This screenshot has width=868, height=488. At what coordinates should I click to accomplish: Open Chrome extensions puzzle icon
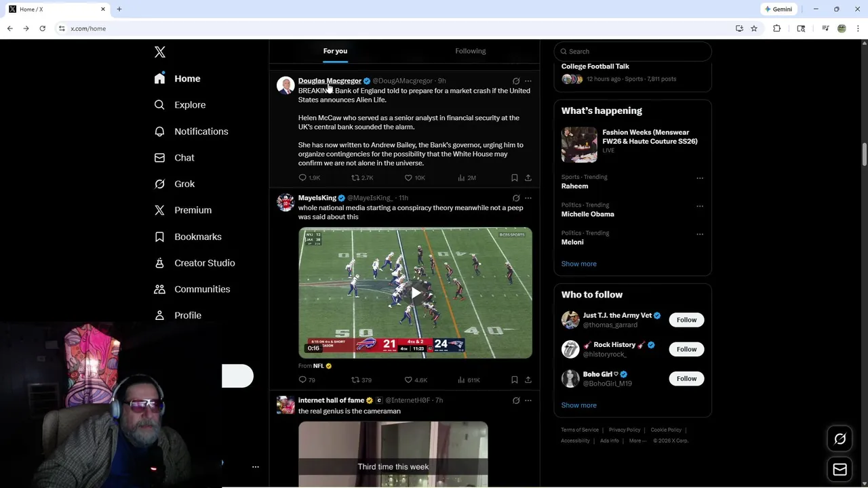(776, 28)
